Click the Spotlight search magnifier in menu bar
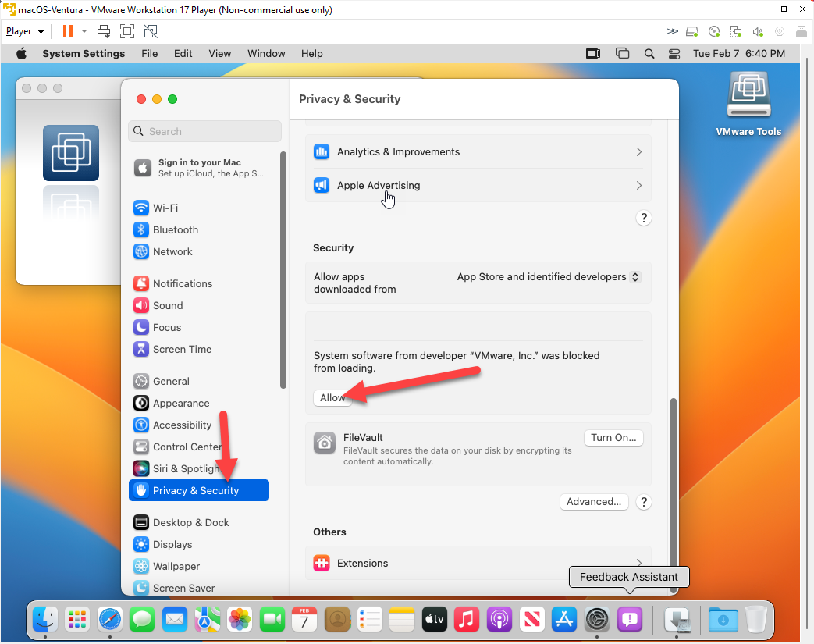The image size is (814, 644). point(649,54)
